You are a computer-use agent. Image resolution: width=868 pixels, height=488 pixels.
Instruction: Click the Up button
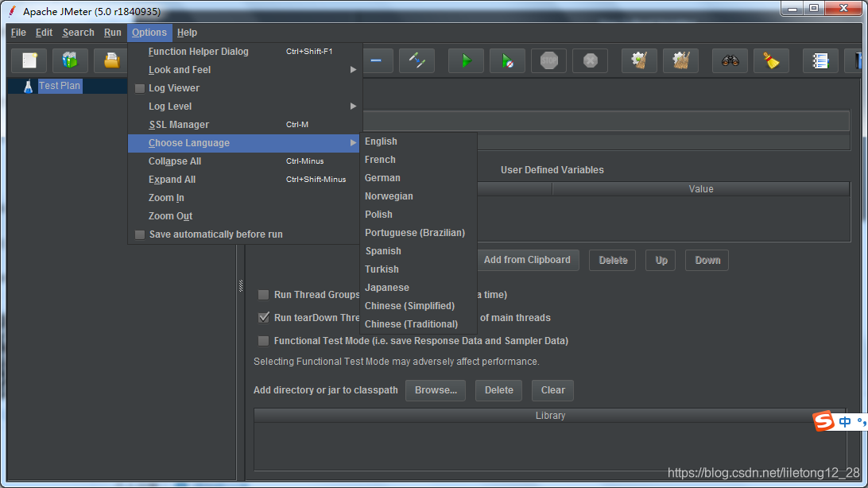(661, 260)
